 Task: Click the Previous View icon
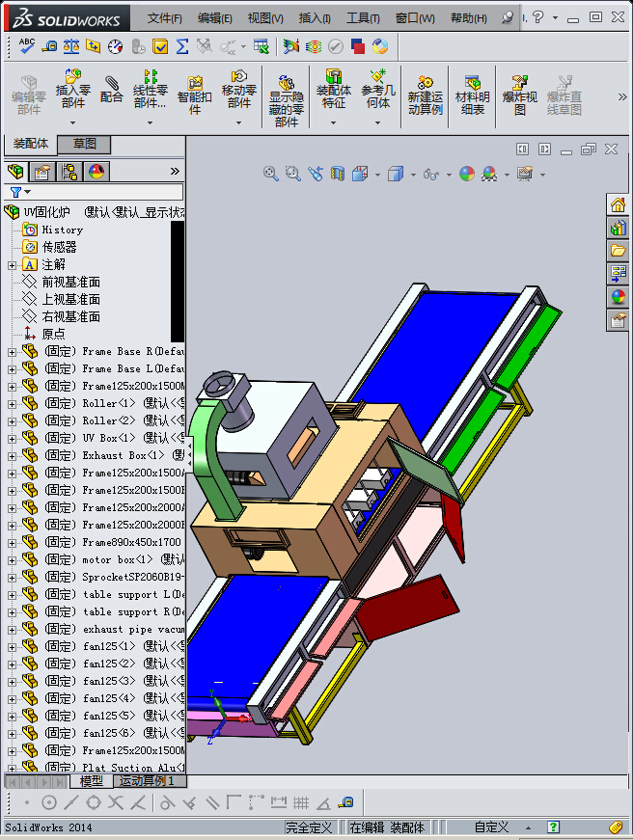click(x=316, y=174)
